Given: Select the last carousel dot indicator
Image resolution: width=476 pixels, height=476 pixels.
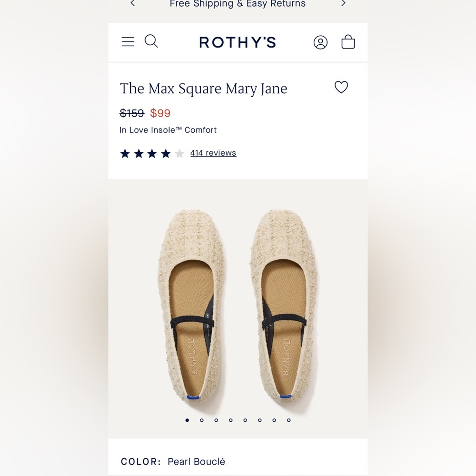Looking at the screenshot, I should tap(288, 420).
